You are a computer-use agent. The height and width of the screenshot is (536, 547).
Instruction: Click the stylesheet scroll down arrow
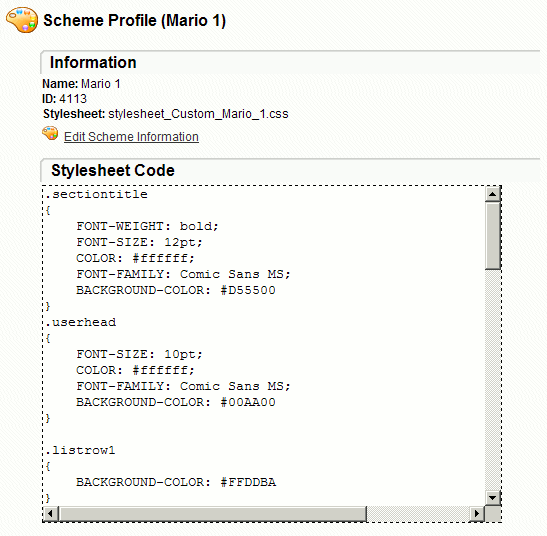coord(493,497)
